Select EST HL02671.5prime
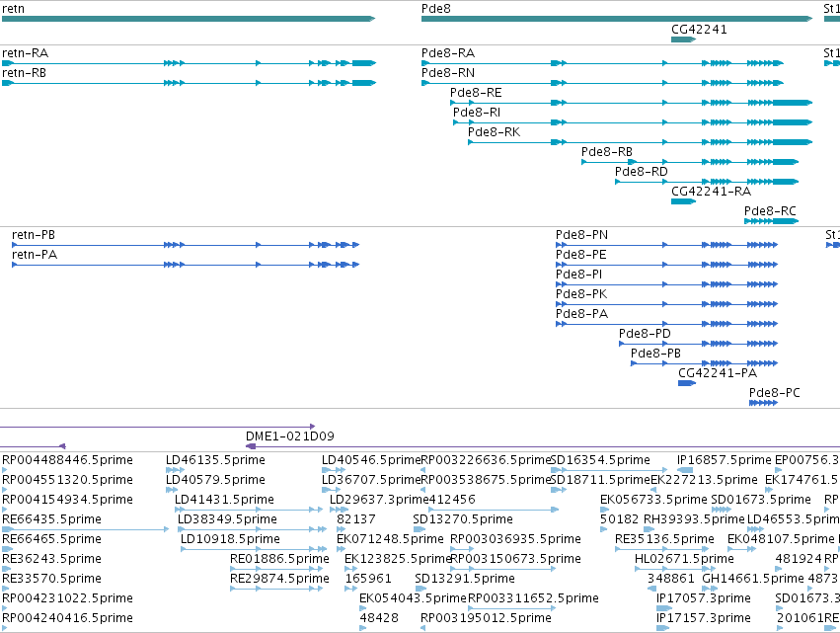Image resolution: width=840 pixels, height=633 pixels. 684,559
